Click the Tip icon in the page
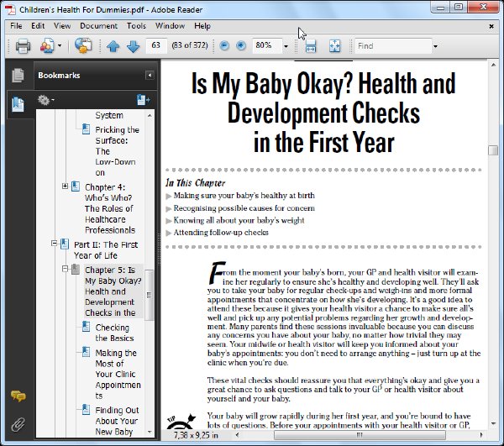The image size is (504, 446). (x=181, y=422)
